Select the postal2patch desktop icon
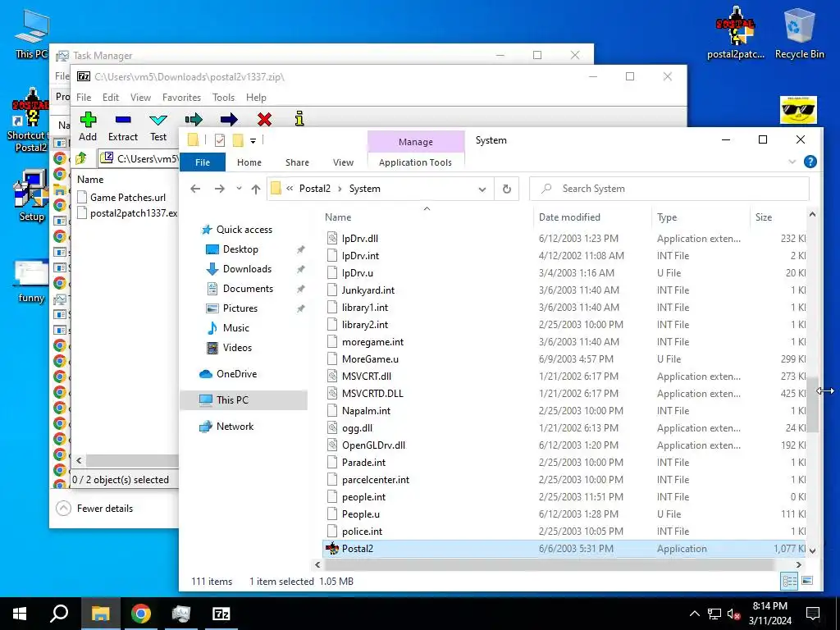 (x=736, y=33)
